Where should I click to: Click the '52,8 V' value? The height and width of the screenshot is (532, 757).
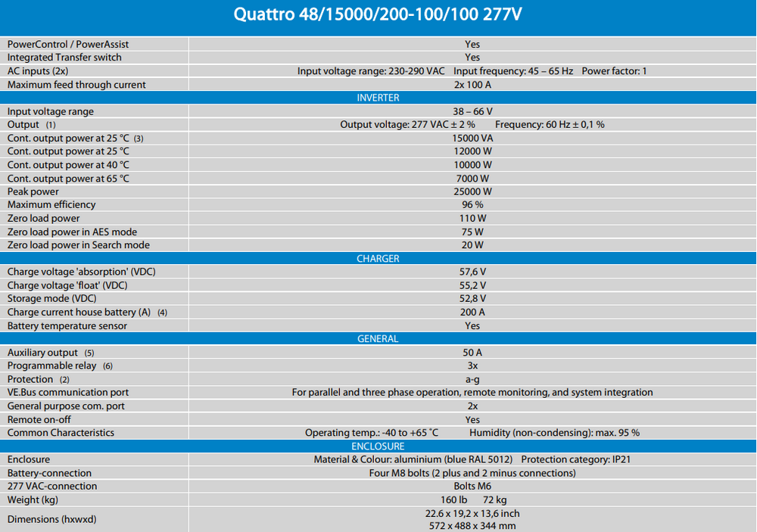tap(472, 298)
